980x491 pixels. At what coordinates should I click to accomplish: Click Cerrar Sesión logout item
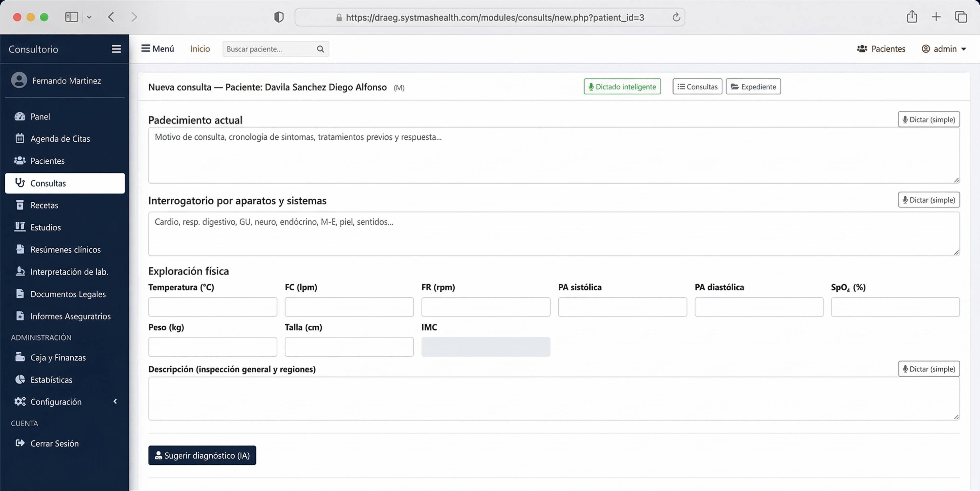pos(54,443)
